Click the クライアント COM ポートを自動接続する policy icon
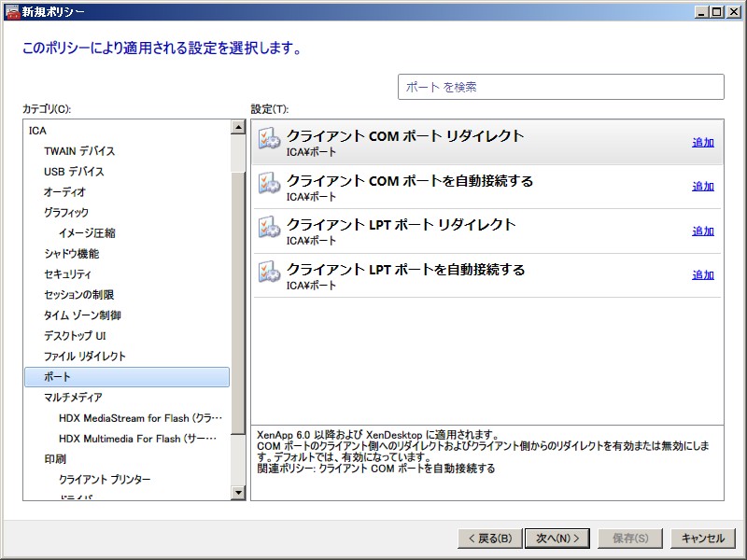The image size is (747, 560). (x=269, y=186)
